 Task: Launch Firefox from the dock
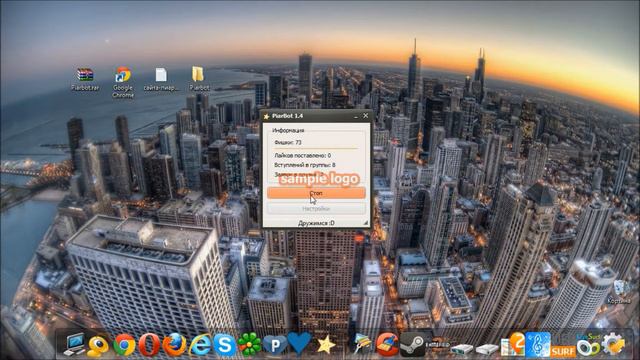coord(174,345)
